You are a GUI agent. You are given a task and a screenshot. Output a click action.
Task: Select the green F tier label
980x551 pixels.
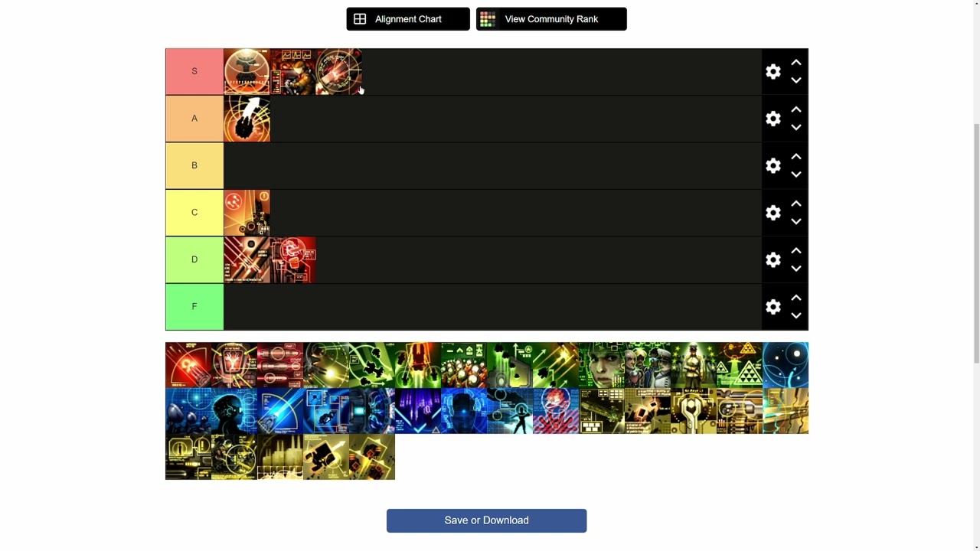pyautogui.click(x=194, y=306)
